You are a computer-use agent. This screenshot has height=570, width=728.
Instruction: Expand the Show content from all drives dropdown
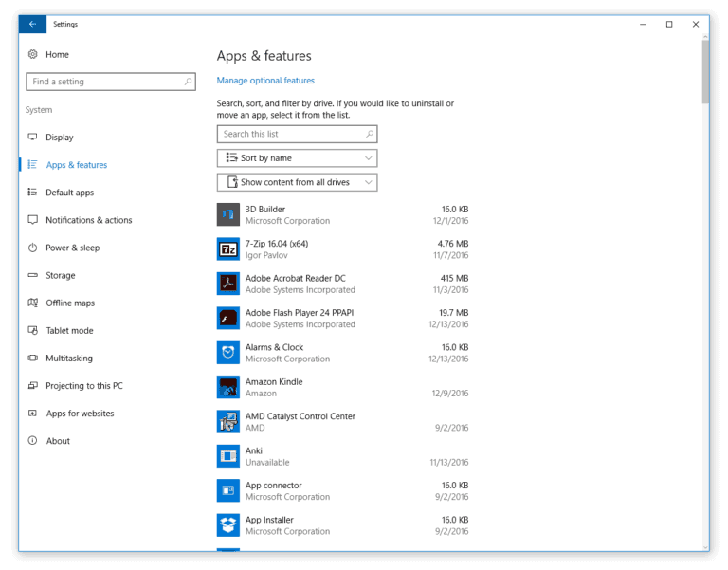tap(297, 182)
